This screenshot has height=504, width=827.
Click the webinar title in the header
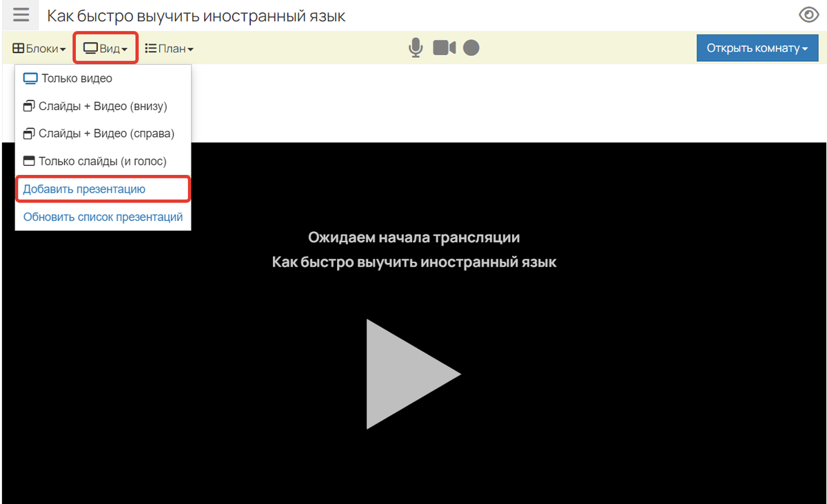pyautogui.click(x=196, y=15)
